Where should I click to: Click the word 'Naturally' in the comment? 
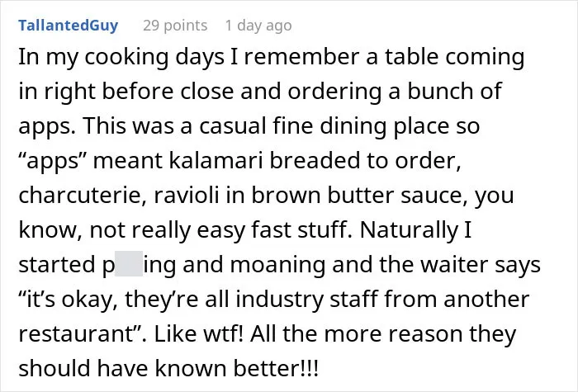click(x=409, y=230)
